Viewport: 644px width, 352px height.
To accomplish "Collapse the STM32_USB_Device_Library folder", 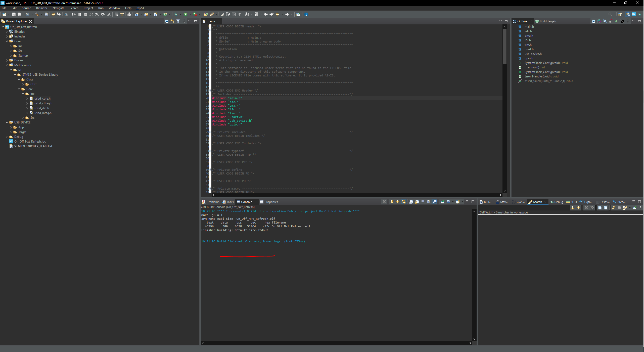I will coord(15,74).
